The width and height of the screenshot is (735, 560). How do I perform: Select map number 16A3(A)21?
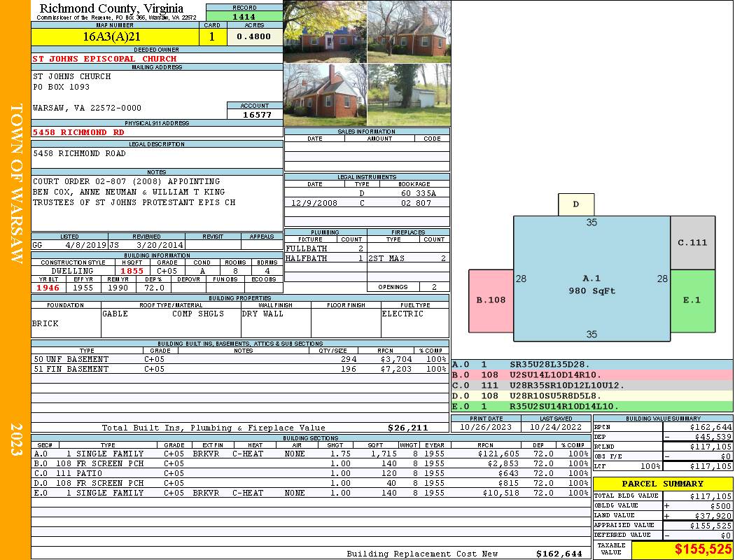point(111,36)
